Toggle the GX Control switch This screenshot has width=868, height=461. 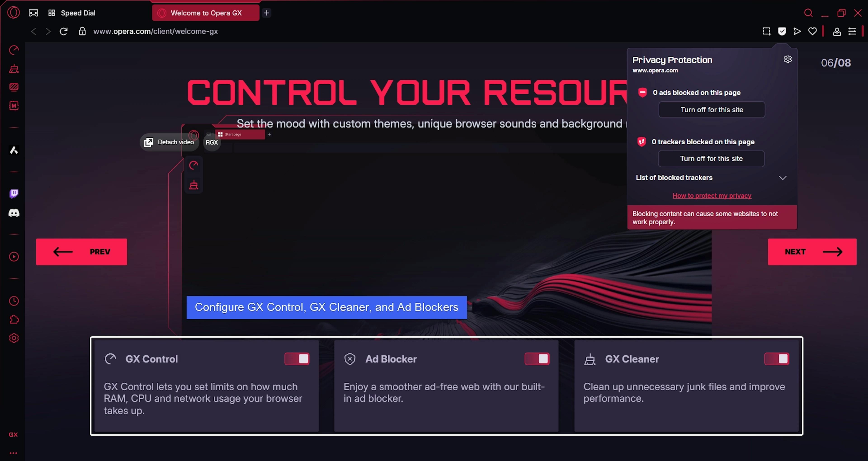click(x=297, y=359)
